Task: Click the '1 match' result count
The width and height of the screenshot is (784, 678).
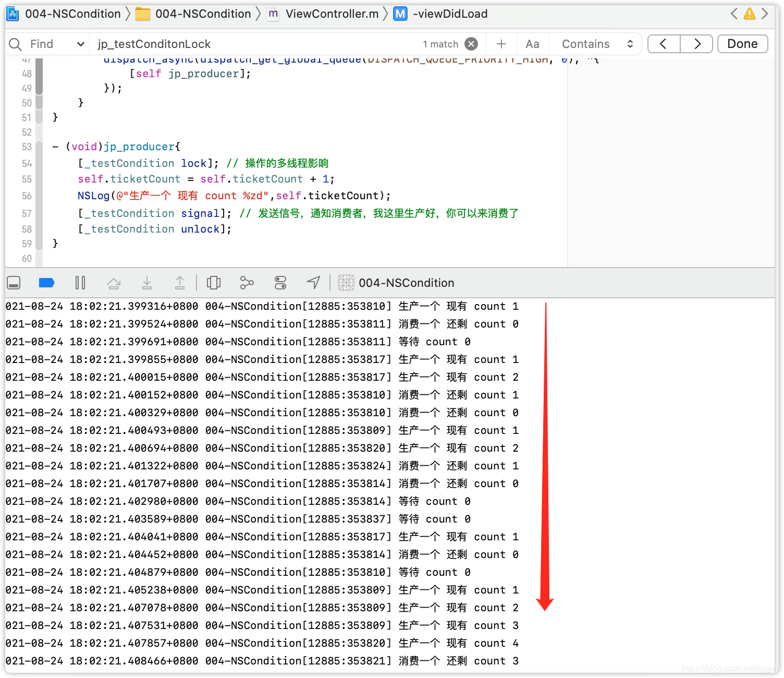Action: point(440,44)
